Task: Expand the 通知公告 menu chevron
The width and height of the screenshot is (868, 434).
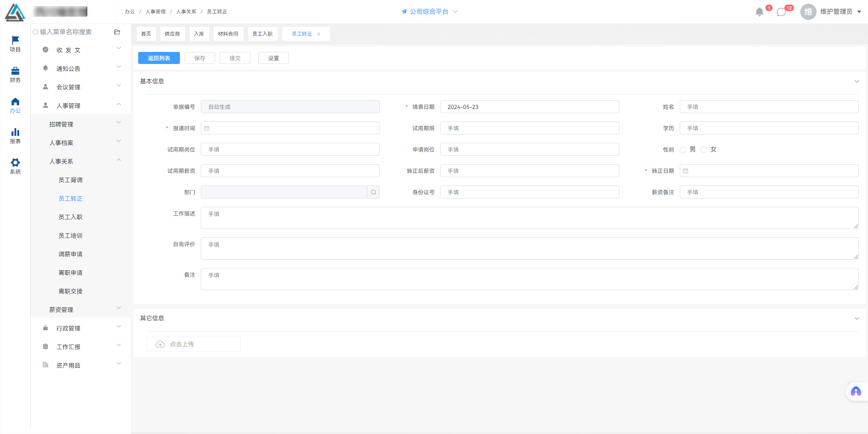Action: [119, 67]
